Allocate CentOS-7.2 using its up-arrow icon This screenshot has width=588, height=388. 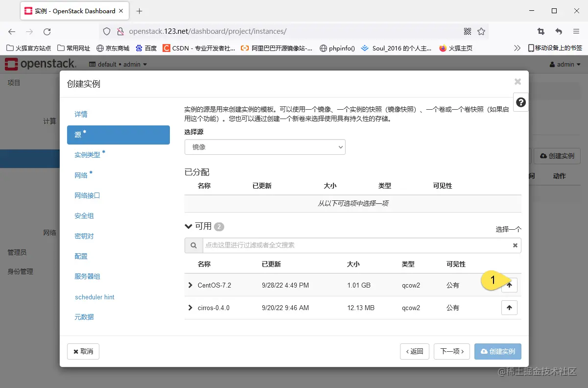(509, 285)
